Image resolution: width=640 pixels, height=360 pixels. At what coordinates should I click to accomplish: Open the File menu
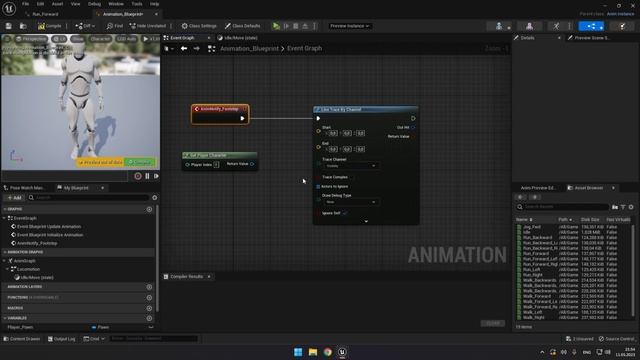[x=25, y=4]
